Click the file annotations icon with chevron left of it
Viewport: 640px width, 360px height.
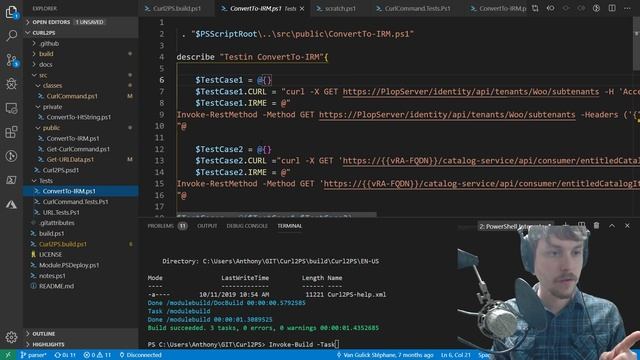550,8
